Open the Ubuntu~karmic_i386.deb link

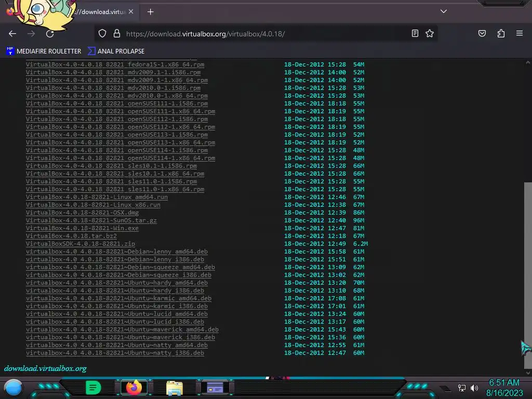[117, 307]
